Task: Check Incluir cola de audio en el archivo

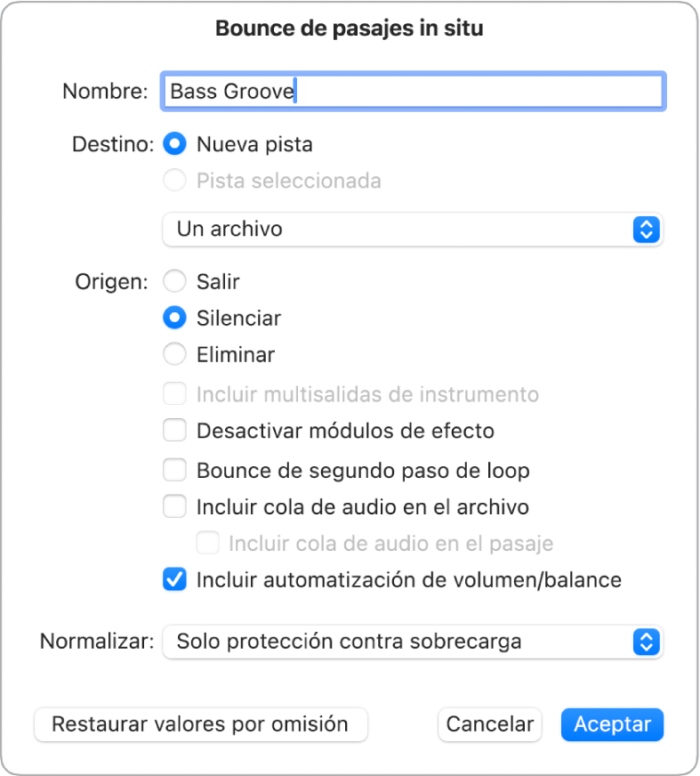Action: [x=175, y=507]
